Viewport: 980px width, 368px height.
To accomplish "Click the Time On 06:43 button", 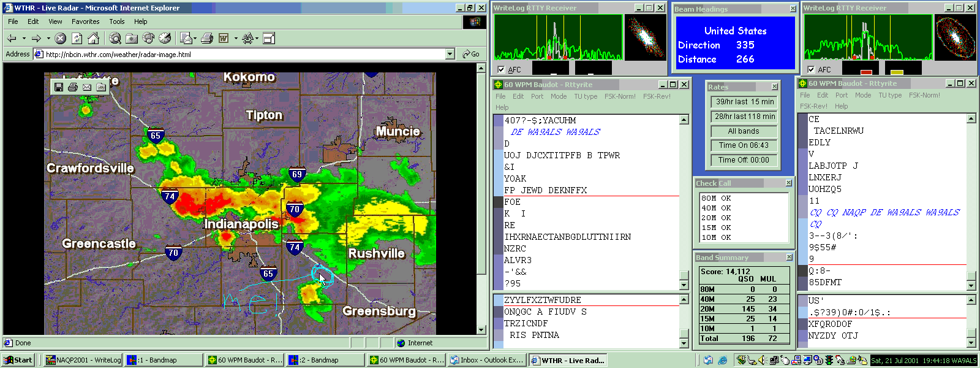I will pos(745,145).
